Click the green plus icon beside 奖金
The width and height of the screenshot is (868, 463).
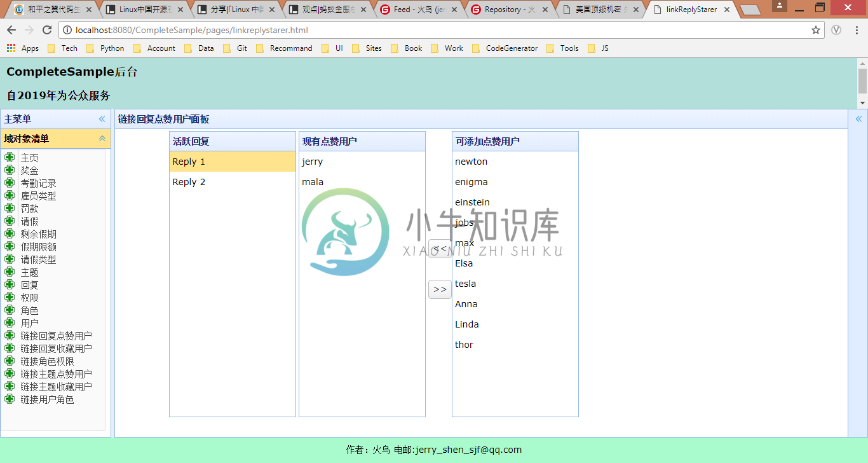click(x=10, y=170)
